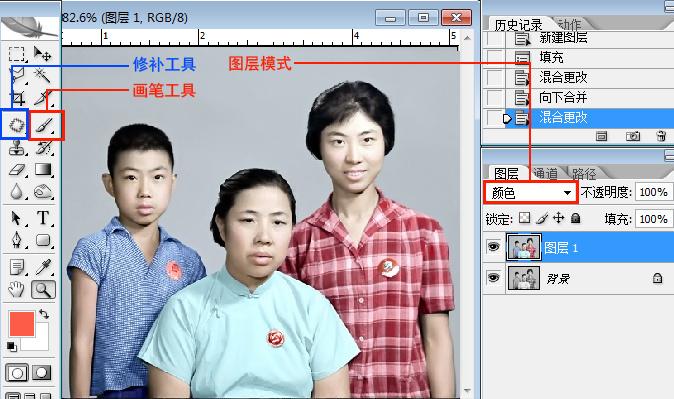
Task: Switch to Quick Mask mode
Action: coord(41,373)
